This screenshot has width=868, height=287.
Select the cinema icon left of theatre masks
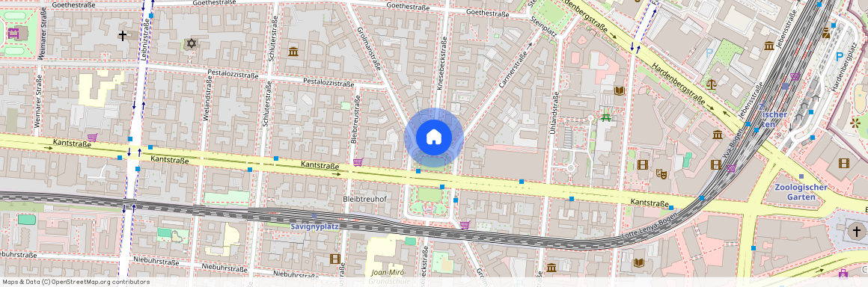click(x=642, y=164)
